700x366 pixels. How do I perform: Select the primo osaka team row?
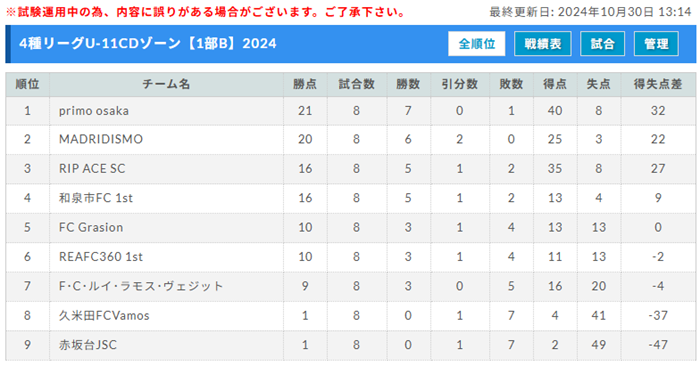[350, 111]
